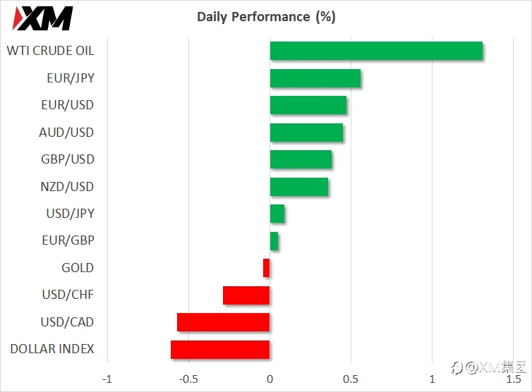Click the @XM集团 watermark text
This screenshot has height=392, width=532.
coord(496,367)
